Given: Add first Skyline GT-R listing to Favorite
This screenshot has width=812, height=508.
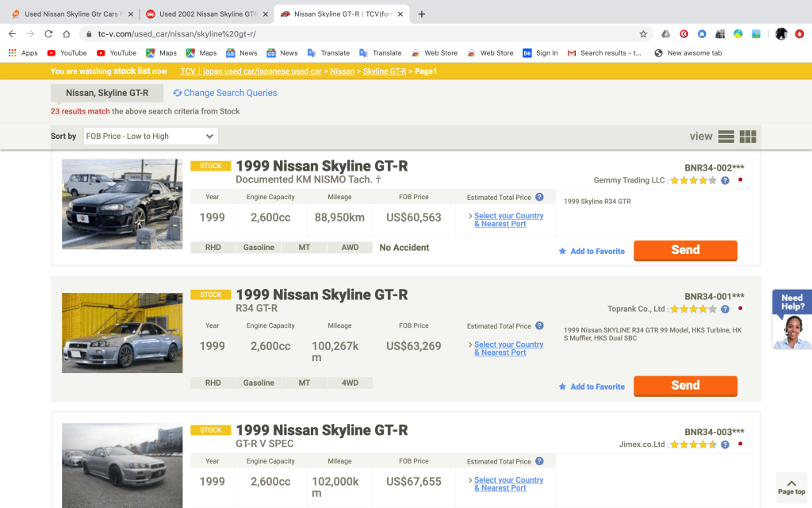Looking at the screenshot, I should point(592,252).
